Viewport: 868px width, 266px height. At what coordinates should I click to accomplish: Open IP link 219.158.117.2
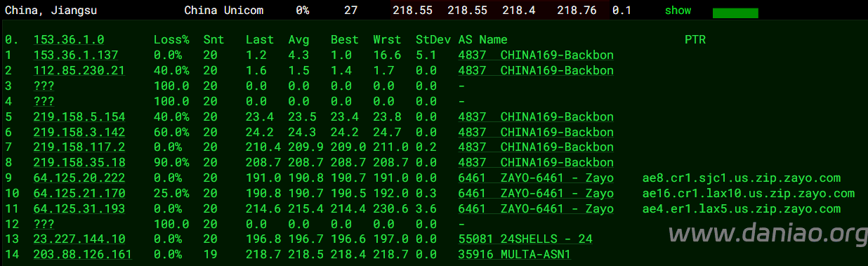click(x=79, y=147)
